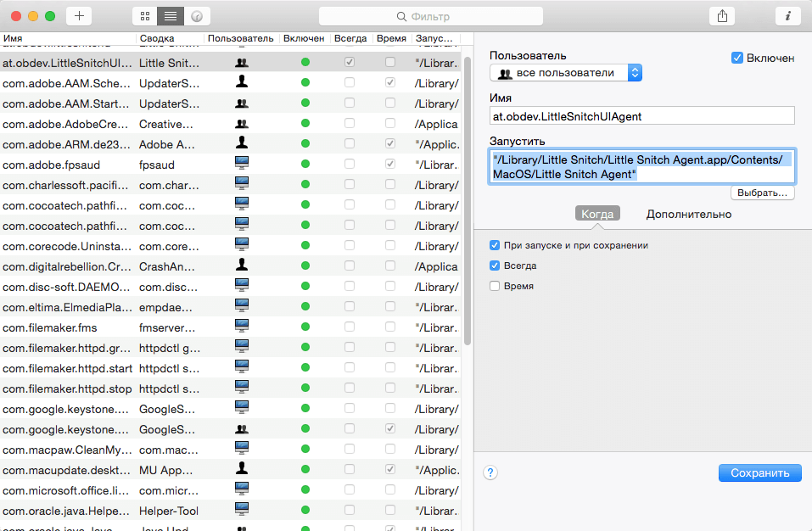The width and height of the screenshot is (812, 531).
Task: Click the Запус… column header
Action: pyautogui.click(x=434, y=38)
